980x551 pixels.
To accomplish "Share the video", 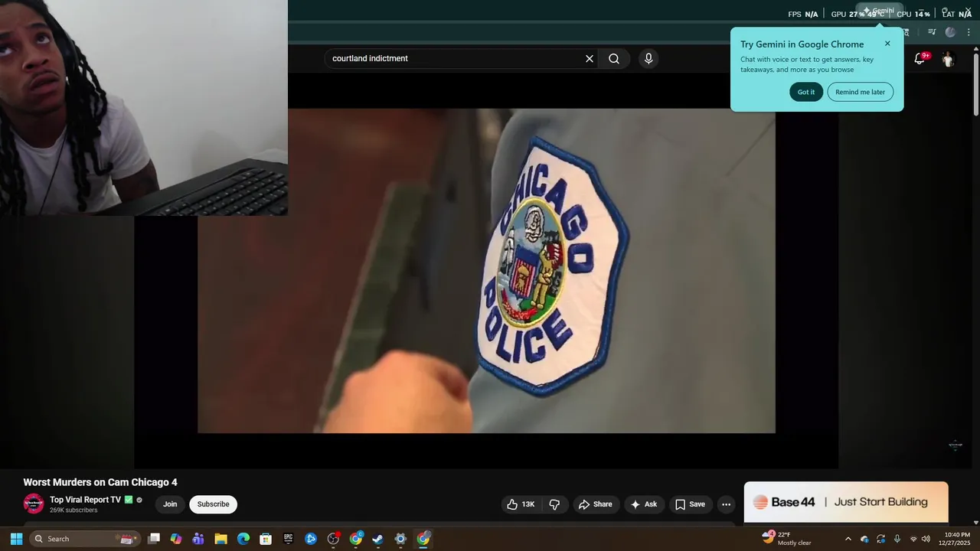I will point(595,504).
